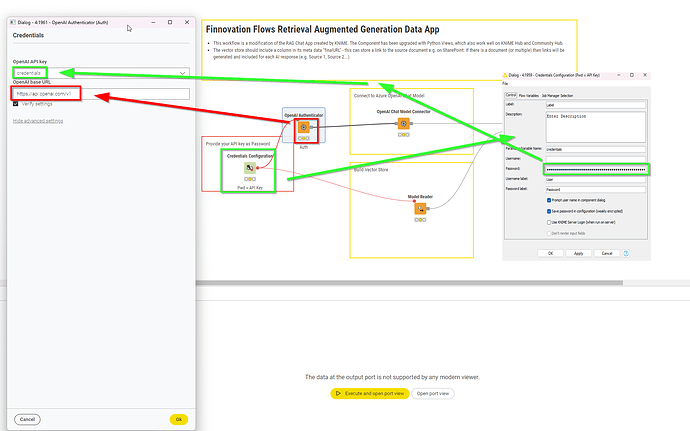Click the Username label field containing User
Screen dimensions: 690x431
(595, 179)
